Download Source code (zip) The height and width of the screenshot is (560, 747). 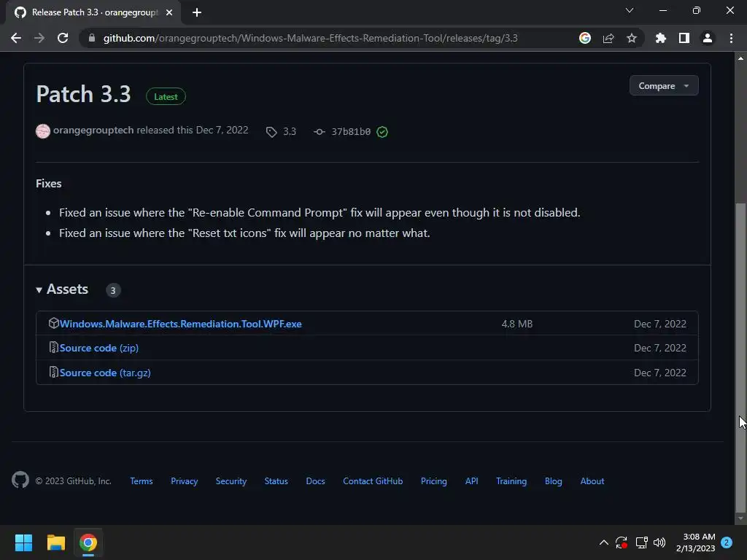[x=99, y=348]
